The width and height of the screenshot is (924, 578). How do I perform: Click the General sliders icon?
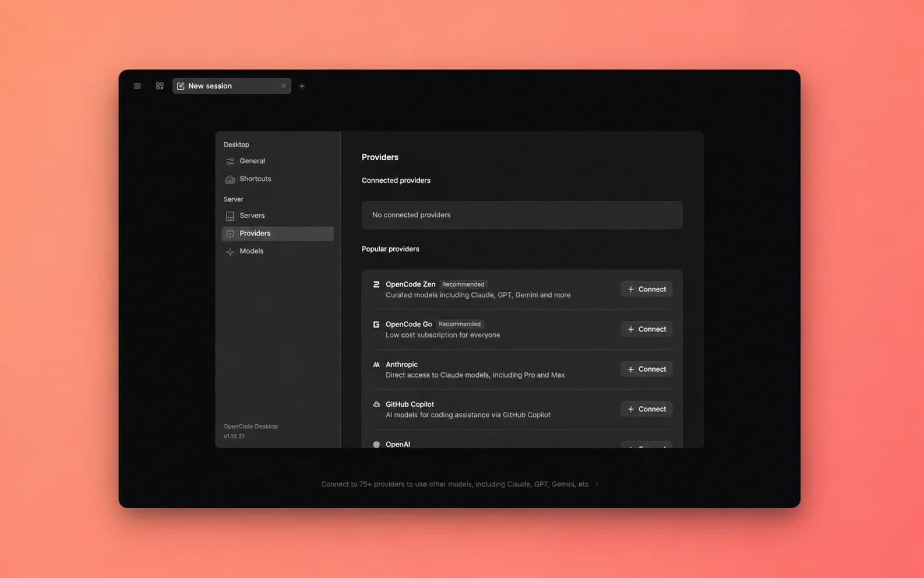tap(230, 161)
